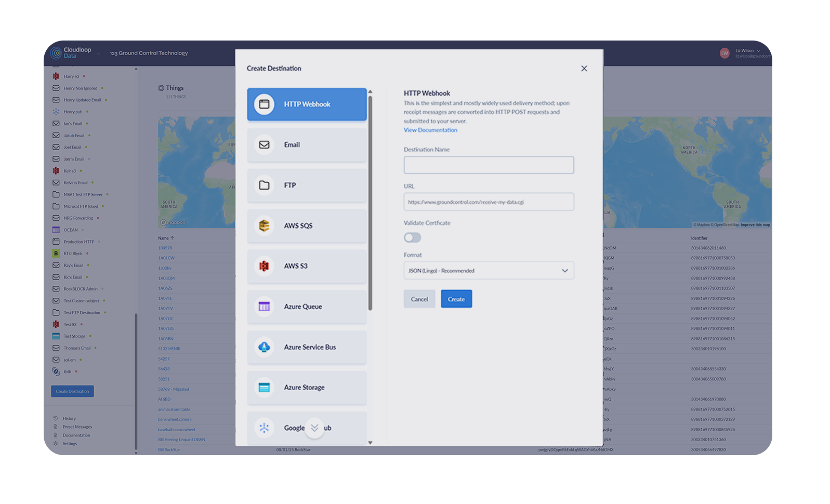830x504 pixels.
Task: Open the Liz Wilson user menu
Action: pos(748,51)
